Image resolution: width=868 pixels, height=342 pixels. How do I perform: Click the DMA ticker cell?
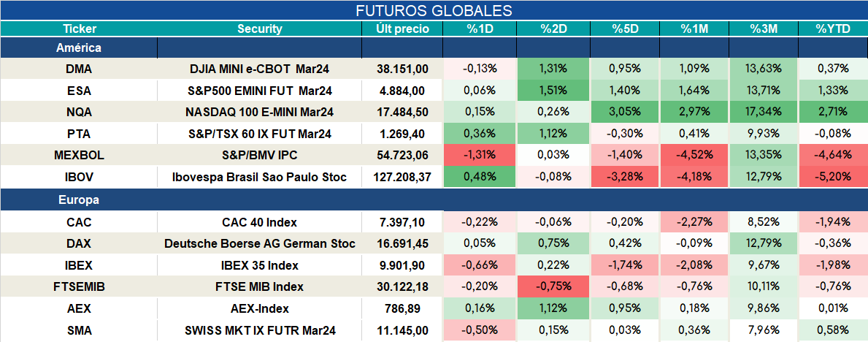(79, 69)
